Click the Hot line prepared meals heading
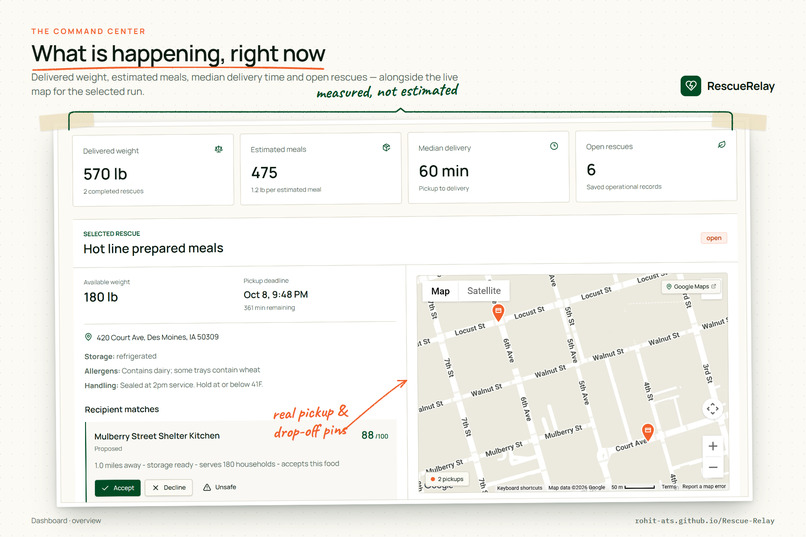Screen dimensions: 806x537 coord(153,249)
